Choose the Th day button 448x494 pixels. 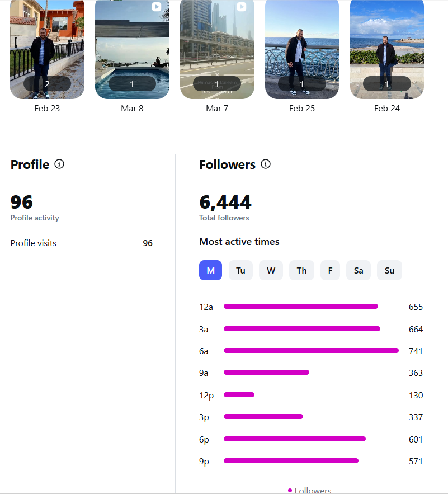tap(301, 270)
